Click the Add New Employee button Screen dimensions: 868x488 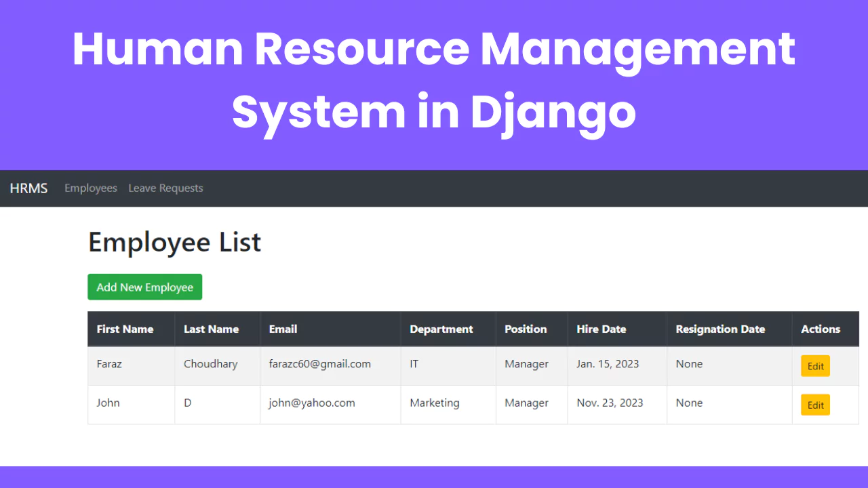pyautogui.click(x=145, y=287)
